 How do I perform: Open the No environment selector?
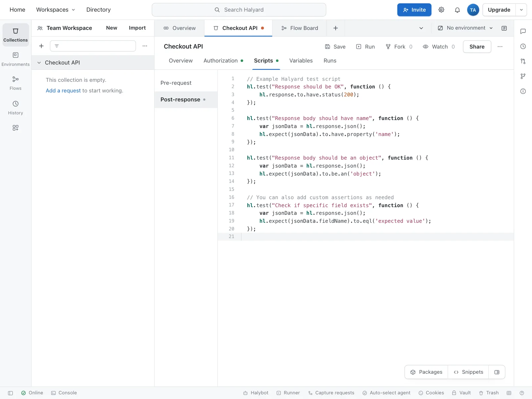[465, 28]
